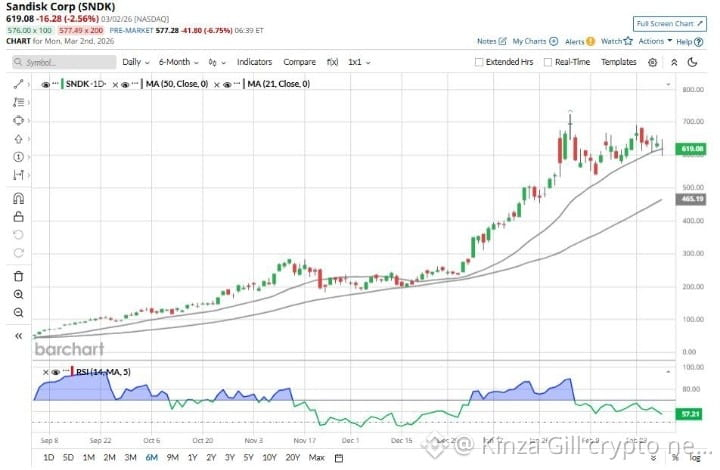Screen dimensions: 720x470
Task: Open Full Screen Chart
Action: [670, 23]
